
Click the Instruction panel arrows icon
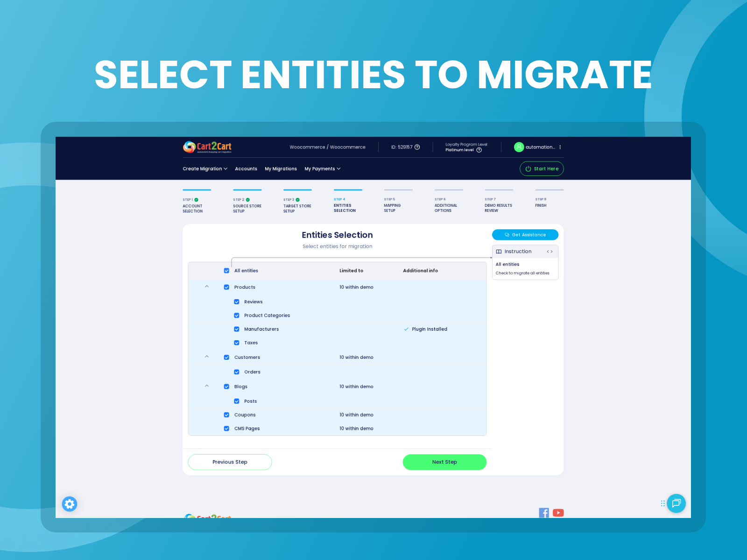pos(550,252)
